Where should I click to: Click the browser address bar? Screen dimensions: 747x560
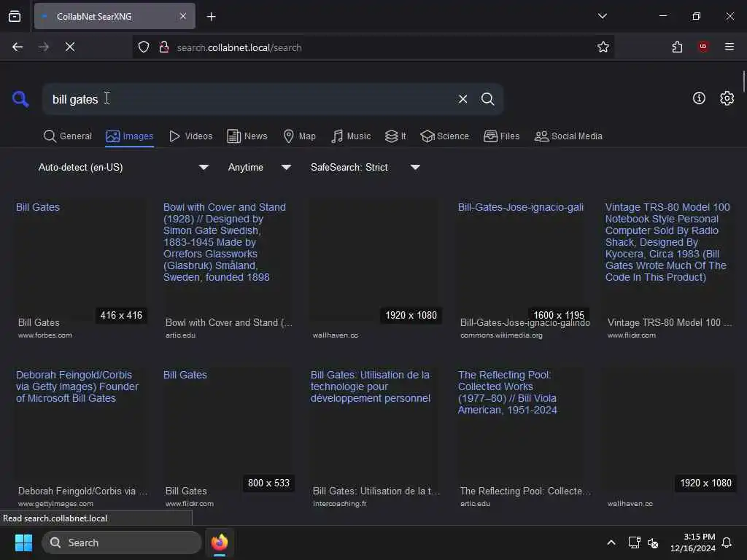(371, 47)
